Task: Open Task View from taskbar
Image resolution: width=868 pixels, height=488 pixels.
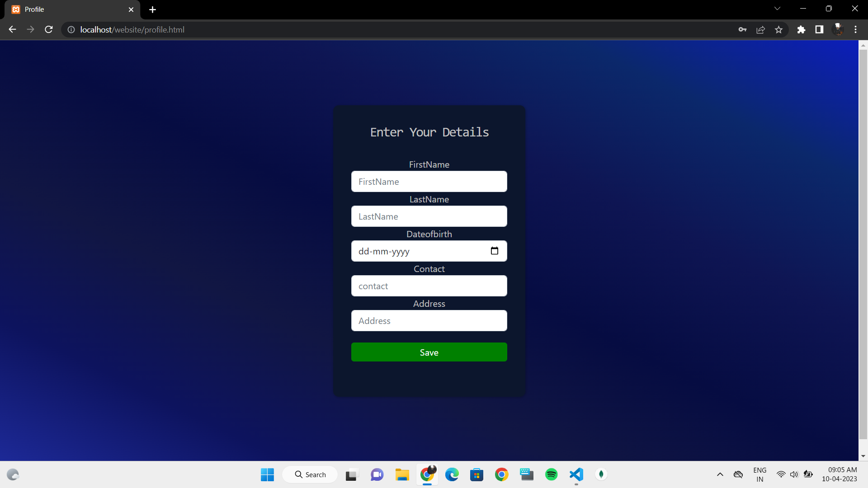Action: (351, 474)
